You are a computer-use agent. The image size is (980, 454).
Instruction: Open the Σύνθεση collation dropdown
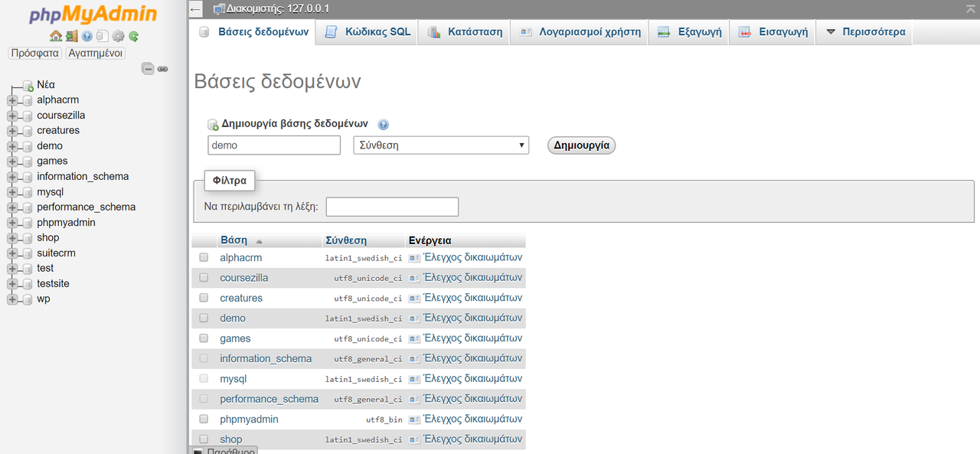point(441,145)
